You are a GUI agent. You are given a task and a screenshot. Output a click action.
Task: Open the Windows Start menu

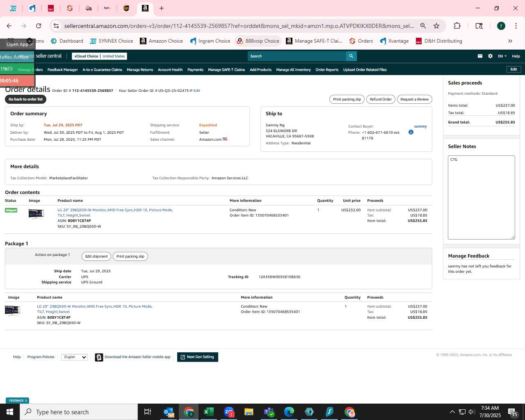[x=10, y=412]
